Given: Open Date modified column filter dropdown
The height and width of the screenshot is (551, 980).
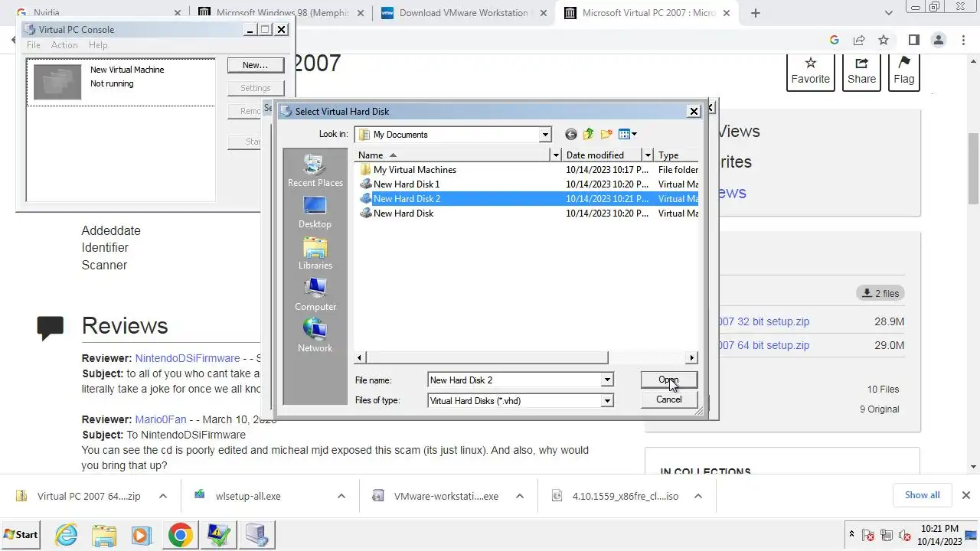Looking at the screenshot, I should [648, 155].
